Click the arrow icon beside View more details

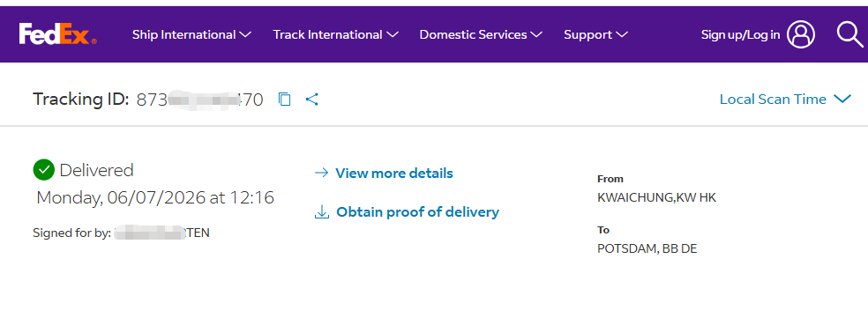tap(321, 174)
